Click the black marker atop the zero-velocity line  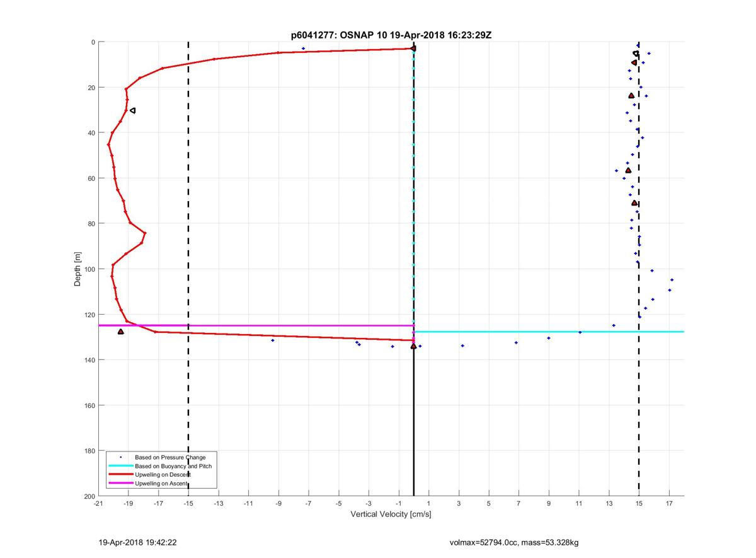413,48
